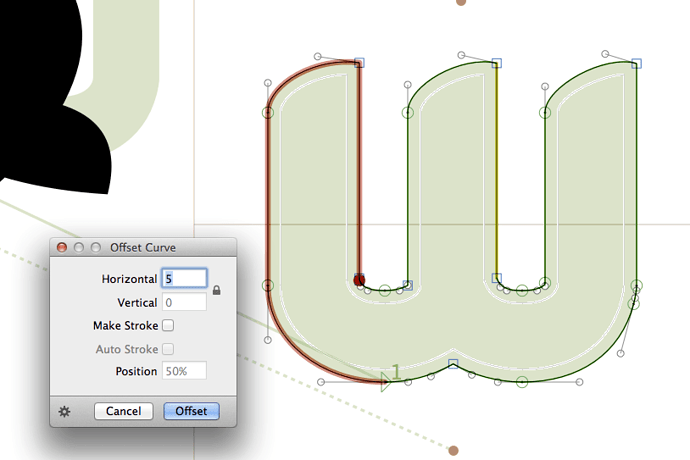Focus the Horizontal offset input field
The height and width of the screenshot is (460, 690).
click(184, 279)
